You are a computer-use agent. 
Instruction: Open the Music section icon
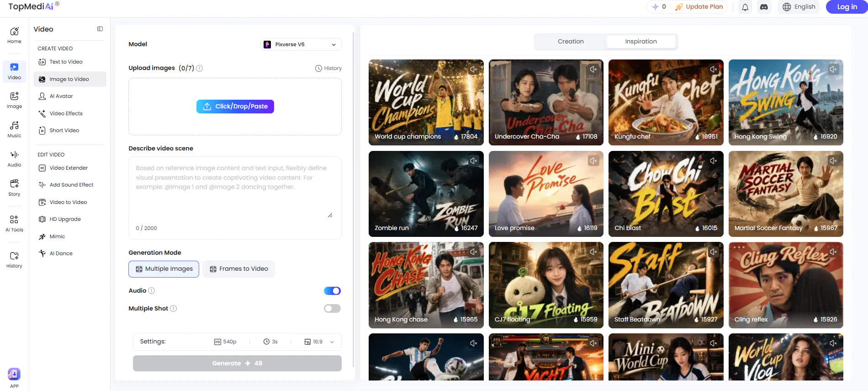14,129
